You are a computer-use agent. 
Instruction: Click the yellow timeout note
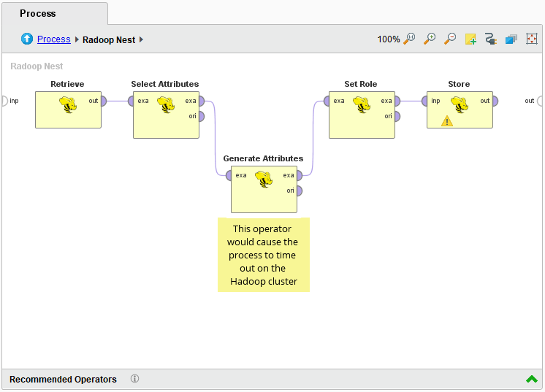click(x=263, y=255)
